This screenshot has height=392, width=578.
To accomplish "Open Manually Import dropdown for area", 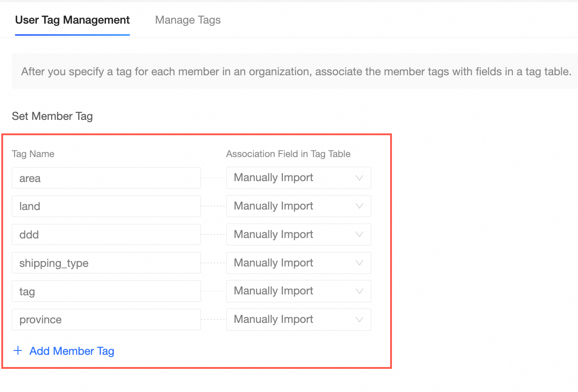I will tap(298, 178).
